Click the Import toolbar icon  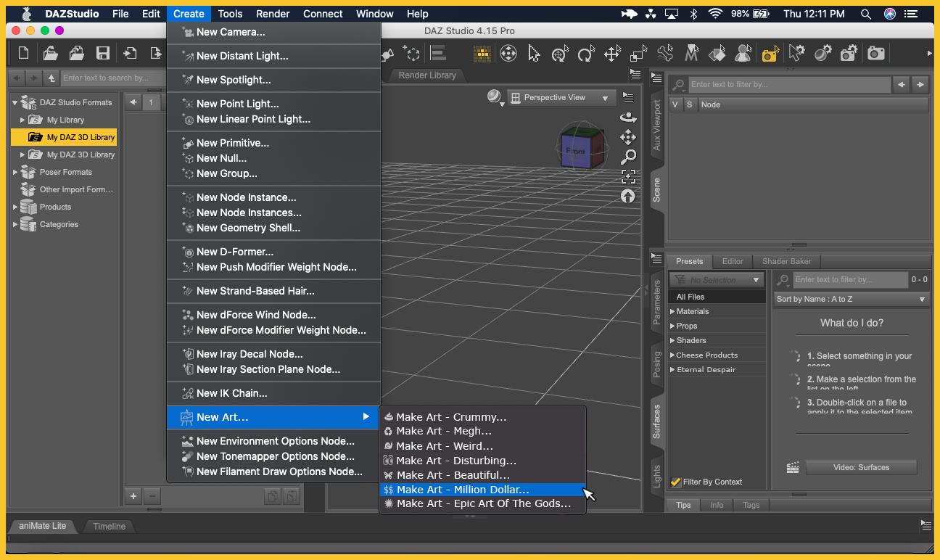(130, 53)
